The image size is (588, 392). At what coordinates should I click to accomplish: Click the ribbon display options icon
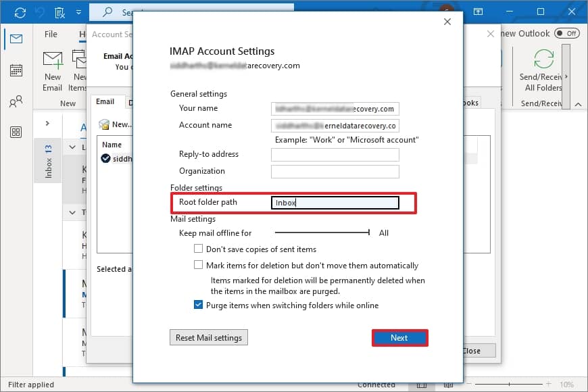click(x=478, y=11)
